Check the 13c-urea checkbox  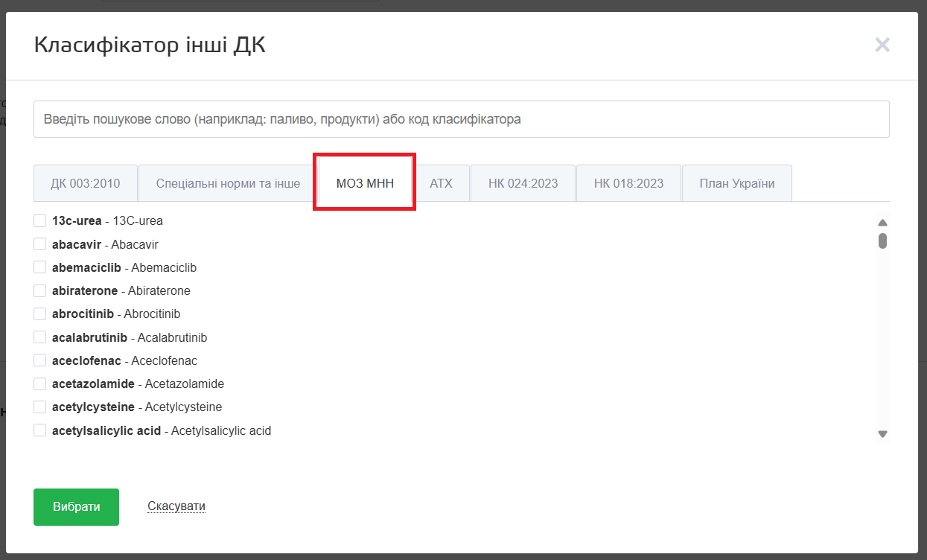pos(40,220)
